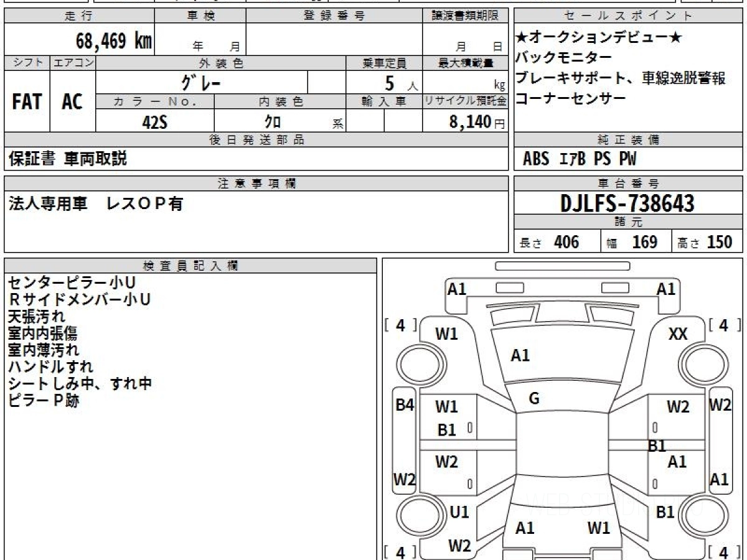Select the バックモニター sales point

point(564,58)
